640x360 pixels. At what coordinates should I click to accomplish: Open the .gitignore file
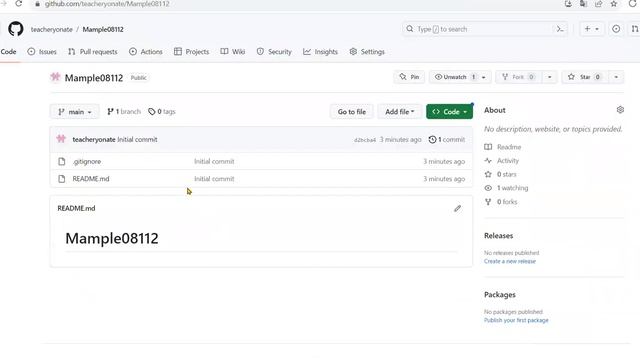pos(87,162)
